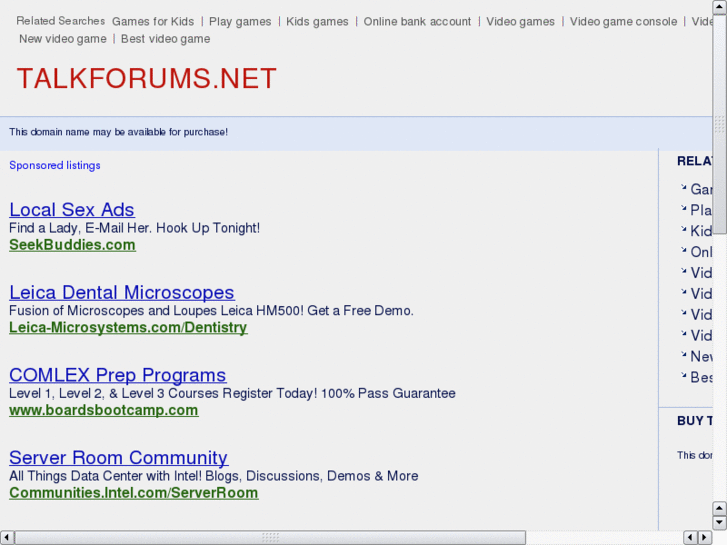Click the Level 1, Level 2 courses description
The image size is (727, 545).
pos(232,393)
